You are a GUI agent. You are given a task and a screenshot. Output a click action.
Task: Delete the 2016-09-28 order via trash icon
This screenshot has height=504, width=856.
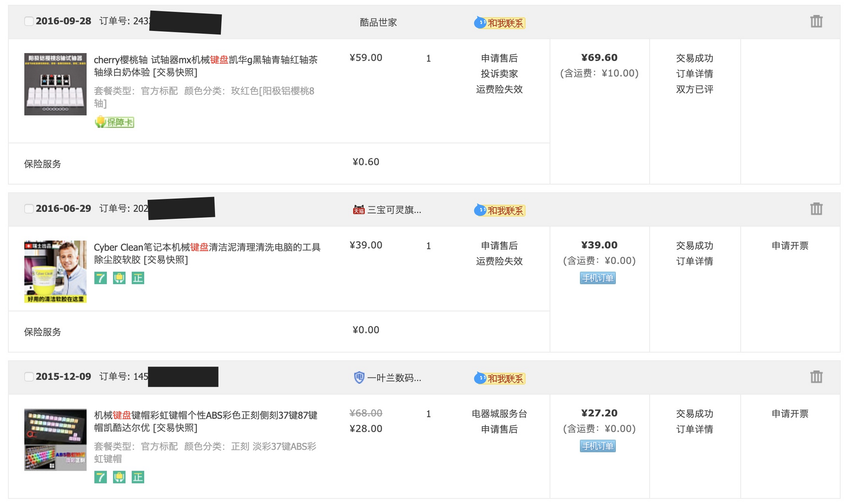point(816,21)
